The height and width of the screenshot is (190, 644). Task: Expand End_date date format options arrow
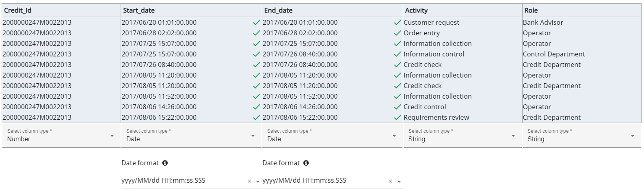coord(399,182)
